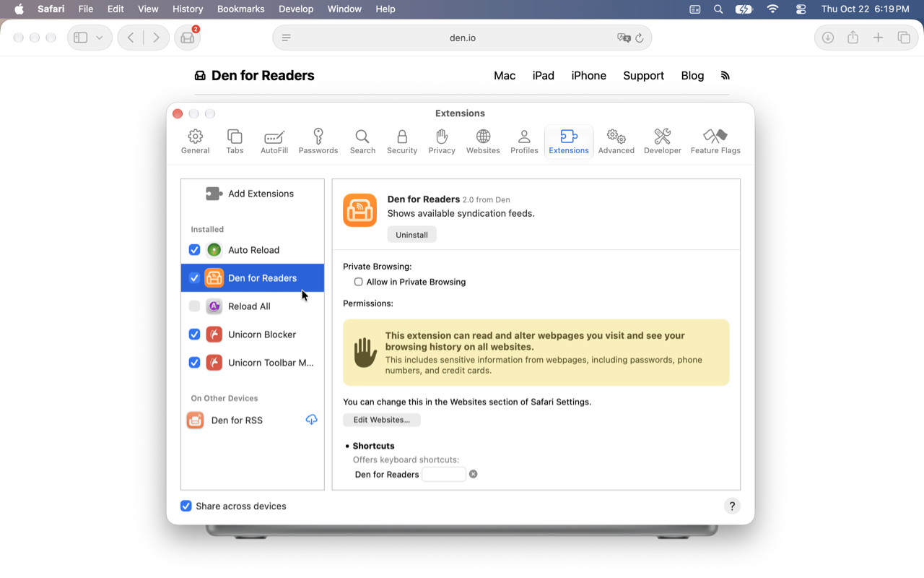This screenshot has height=578, width=924.
Task: Open the Safari menu in menu bar
Action: (x=51, y=9)
